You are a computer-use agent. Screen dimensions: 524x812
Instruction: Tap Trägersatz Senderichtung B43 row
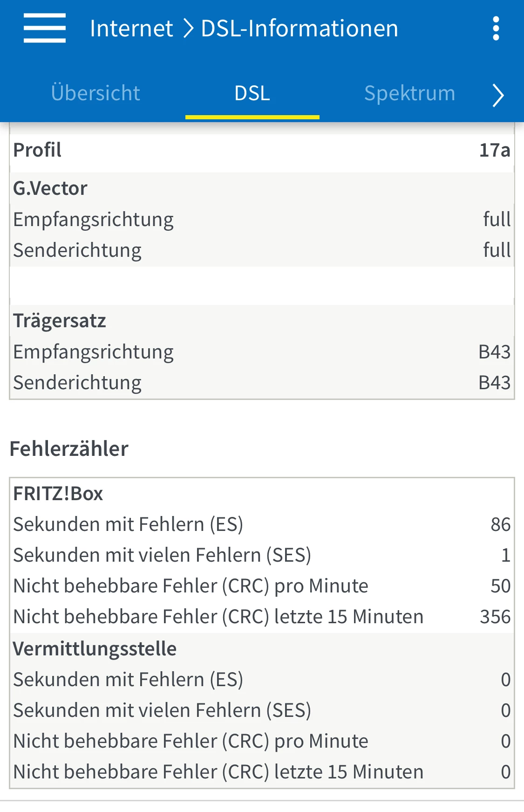(262, 383)
